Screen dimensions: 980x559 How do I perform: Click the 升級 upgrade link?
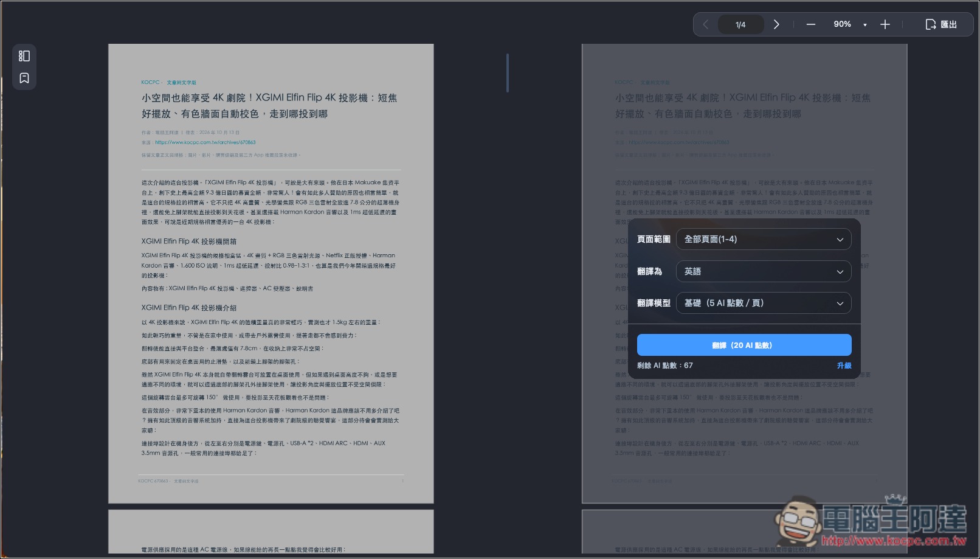pyautogui.click(x=844, y=366)
